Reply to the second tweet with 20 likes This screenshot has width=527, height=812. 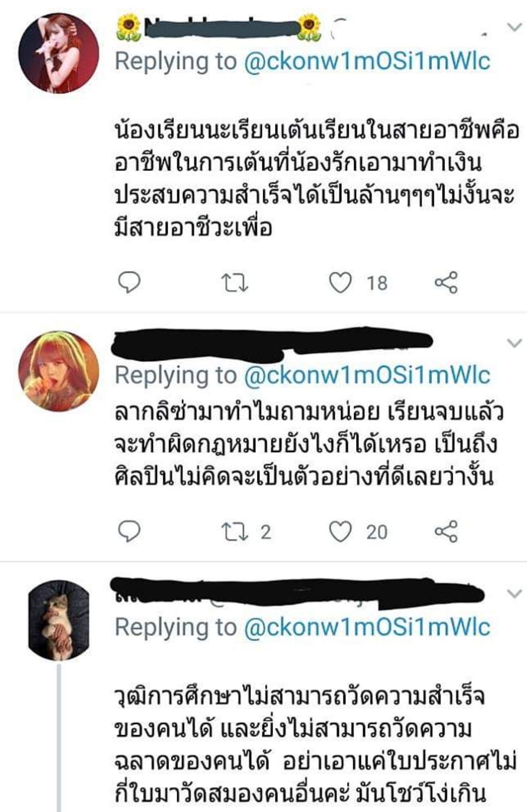[x=129, y=531]
